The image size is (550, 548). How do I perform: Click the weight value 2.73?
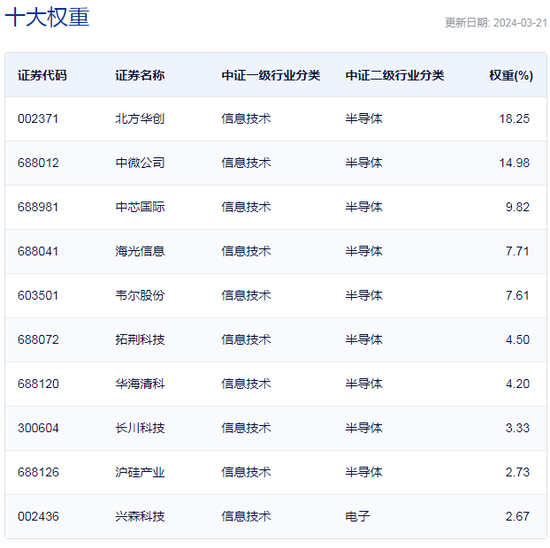517,472
